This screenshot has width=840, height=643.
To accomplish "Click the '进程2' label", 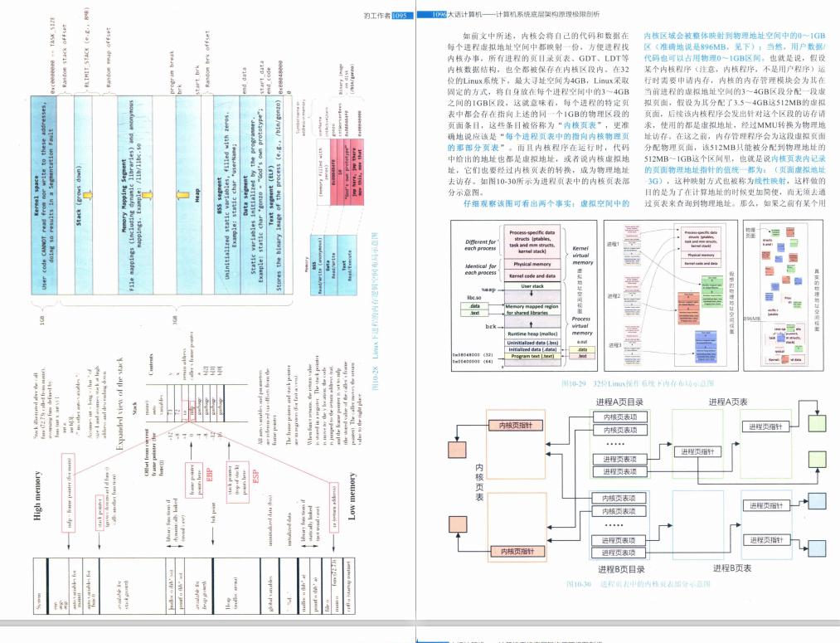I will click(614, 295).
